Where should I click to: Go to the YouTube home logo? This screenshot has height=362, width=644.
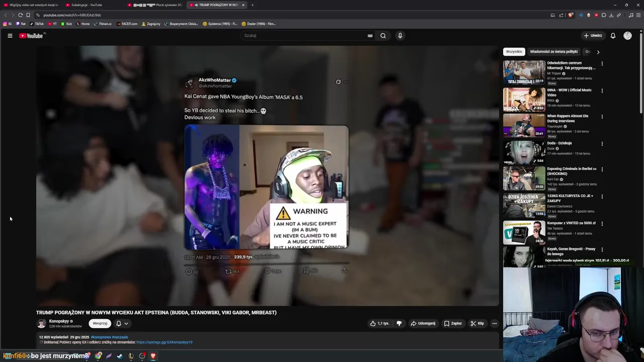tap(32, 36)
